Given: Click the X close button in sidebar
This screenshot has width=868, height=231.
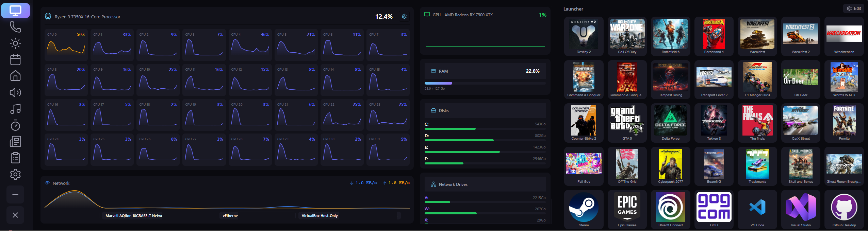Looking at the screenshot, I should point(15,215).
